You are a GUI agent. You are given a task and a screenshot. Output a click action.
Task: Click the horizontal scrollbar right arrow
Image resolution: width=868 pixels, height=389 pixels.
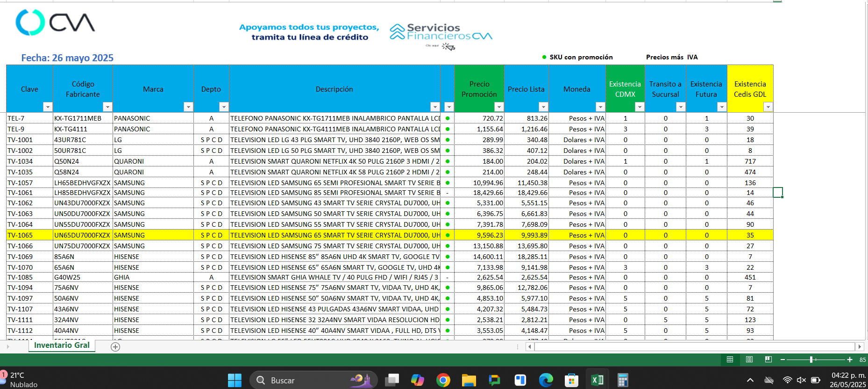click(860, 346)
